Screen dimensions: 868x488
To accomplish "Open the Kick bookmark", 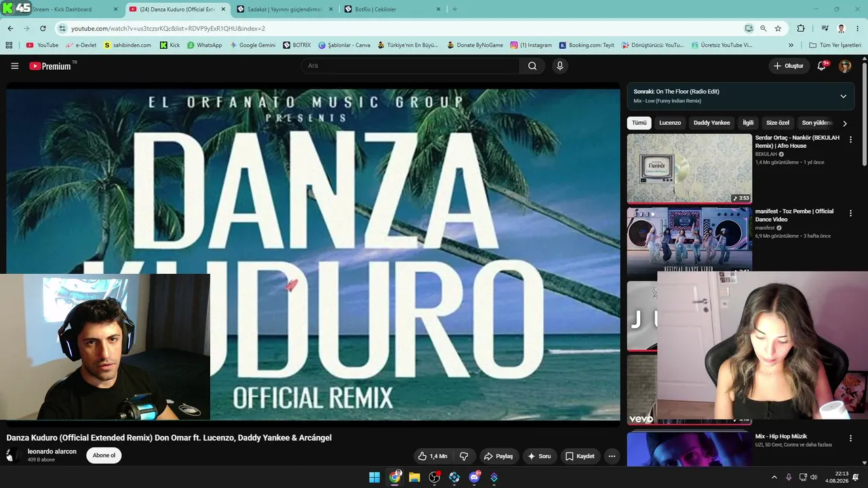I will (x=170, y=45).
